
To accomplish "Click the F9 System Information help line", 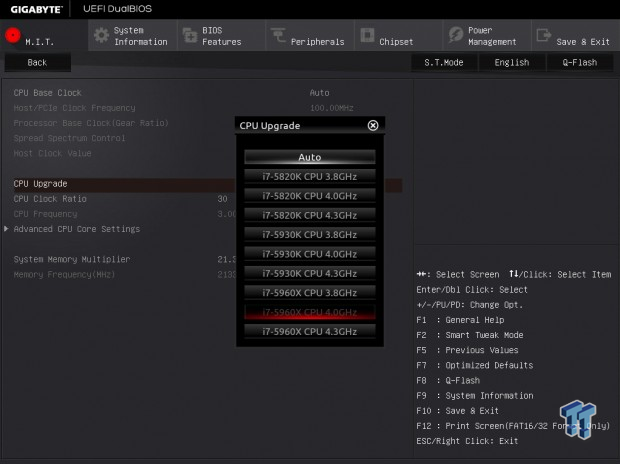I will [474, 396].
